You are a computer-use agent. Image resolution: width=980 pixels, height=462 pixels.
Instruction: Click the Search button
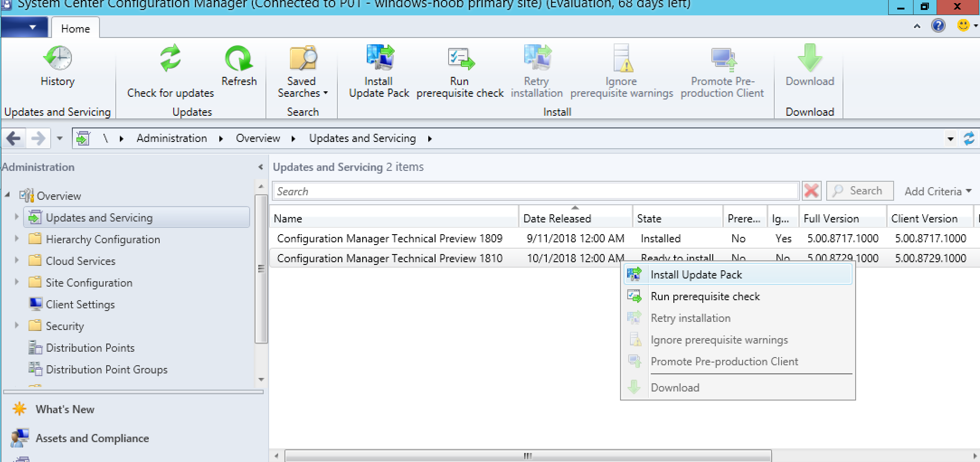tap(860, 191)
